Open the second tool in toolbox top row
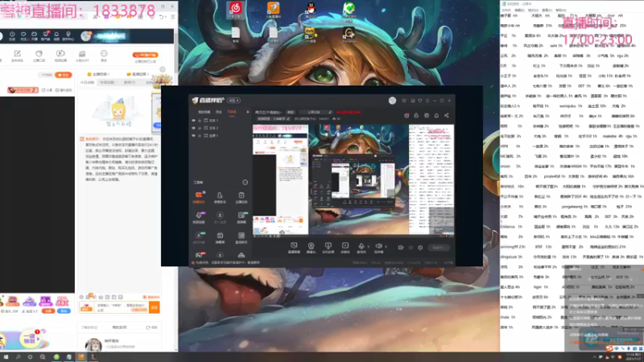Viewport: 644px width, 362px height. click(x=220, y=197)
